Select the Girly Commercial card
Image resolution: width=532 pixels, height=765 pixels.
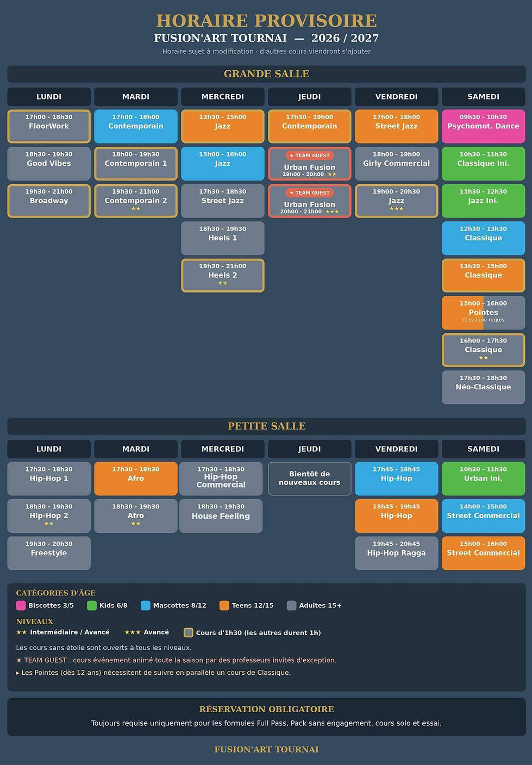pos(397,164)
